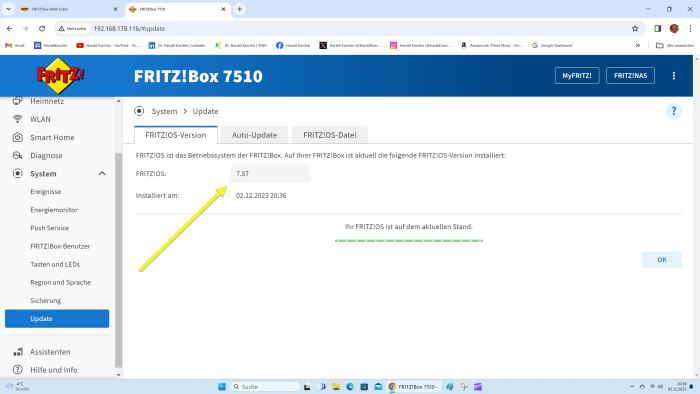
Task: Open the FRITZ!Box-Benutzer menu item
Action: (60, 246)
